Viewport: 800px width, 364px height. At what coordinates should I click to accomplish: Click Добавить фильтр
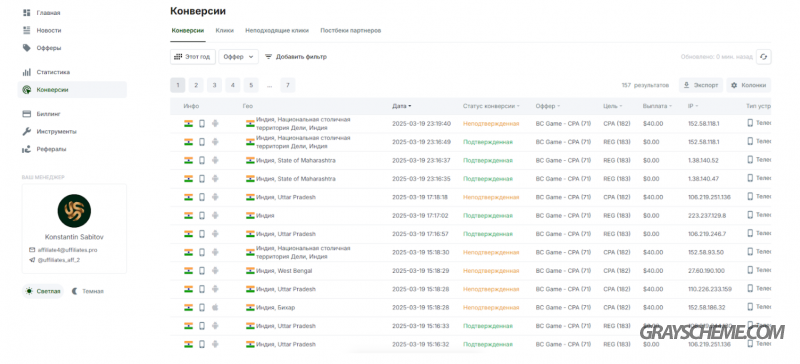click(296, 57)
